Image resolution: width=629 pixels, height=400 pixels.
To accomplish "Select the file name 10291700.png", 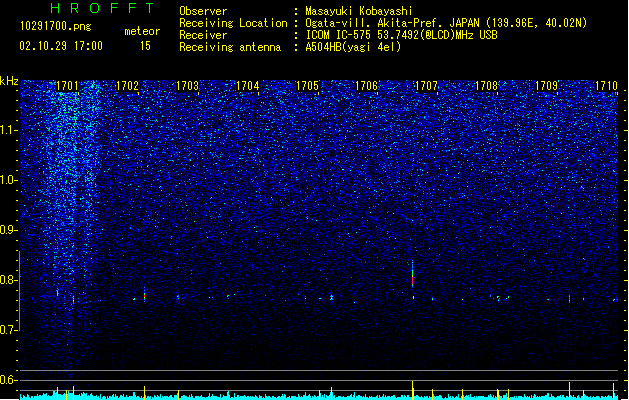I will click(x=56, y=27).
